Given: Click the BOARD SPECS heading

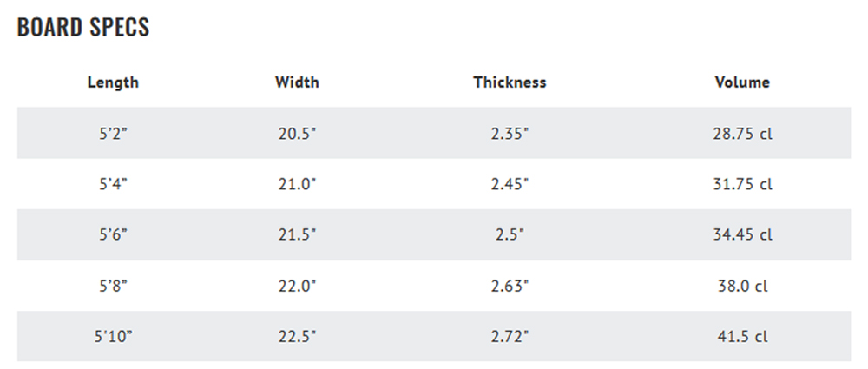Looking at the screenshot, I should click(83, 27).
